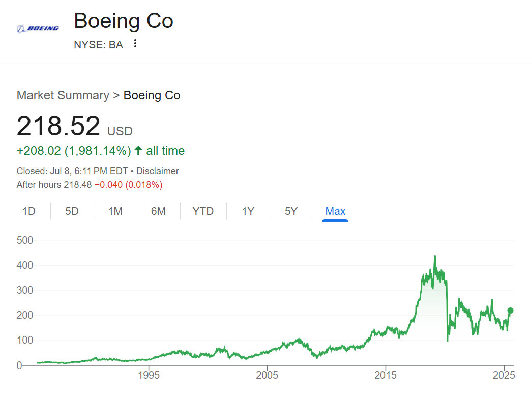This screenshot has height=394, width=532.
Task: Click the Boeing logo icon
Action: point(38,29)
